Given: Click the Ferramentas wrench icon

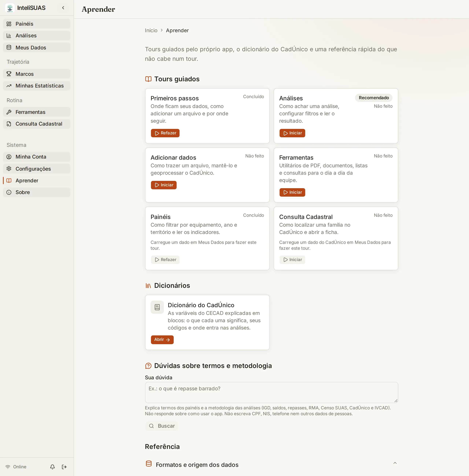Looking at the screenshot, I should (x=9, y=112).
